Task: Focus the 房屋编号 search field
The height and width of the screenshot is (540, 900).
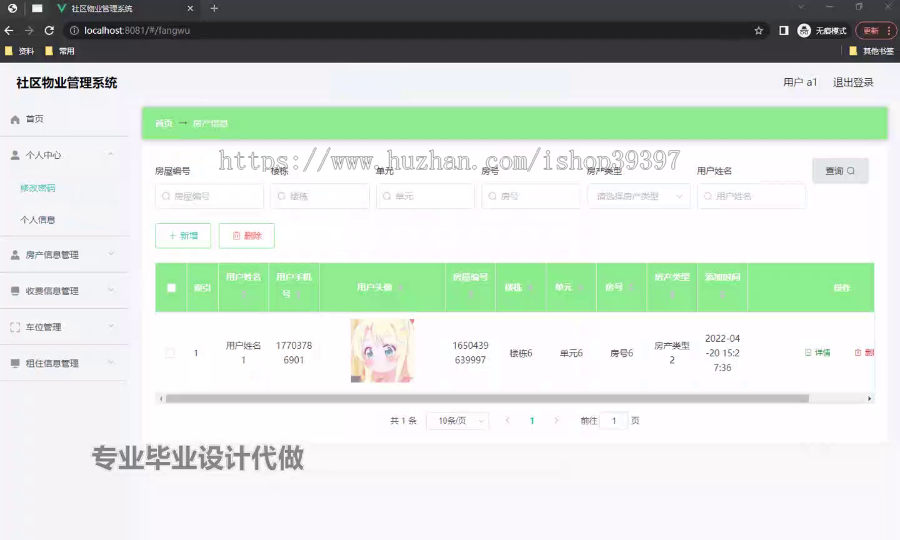Action: 209,196
